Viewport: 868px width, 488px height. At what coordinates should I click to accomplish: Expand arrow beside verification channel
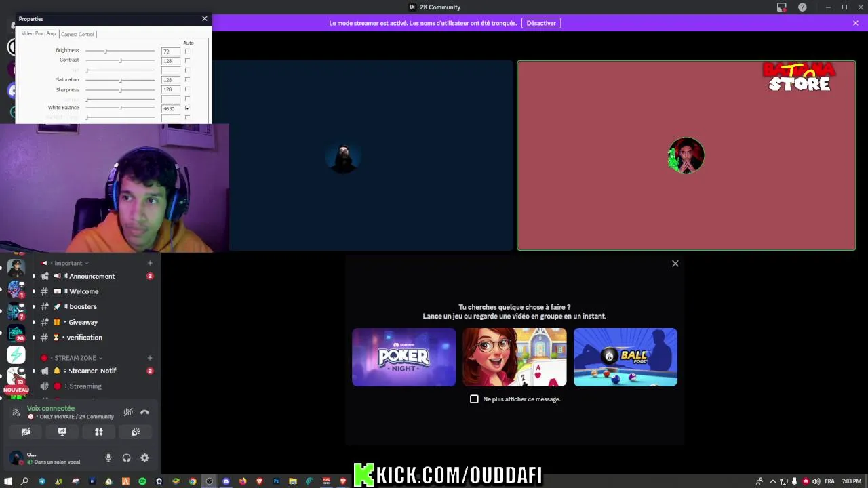pos(33,338)
